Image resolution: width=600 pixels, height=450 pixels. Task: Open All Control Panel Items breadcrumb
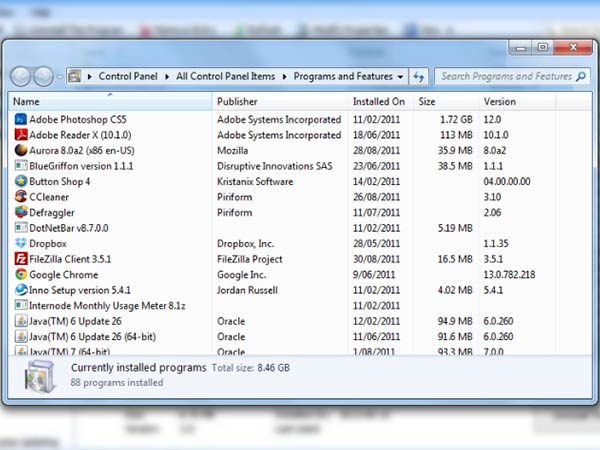coord(225,77)
